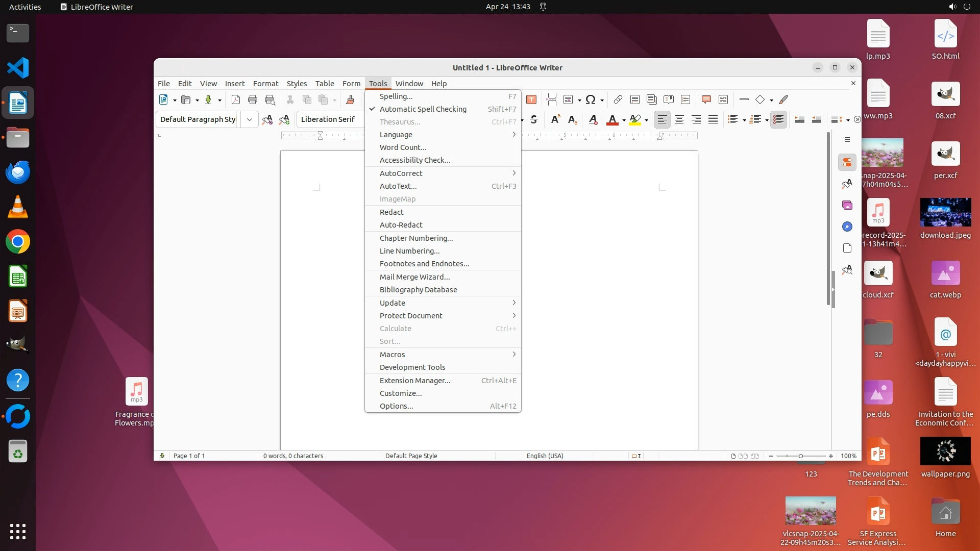Open the sidebar Gallery panel icon
980x551 pixels.
click(847, 205)
